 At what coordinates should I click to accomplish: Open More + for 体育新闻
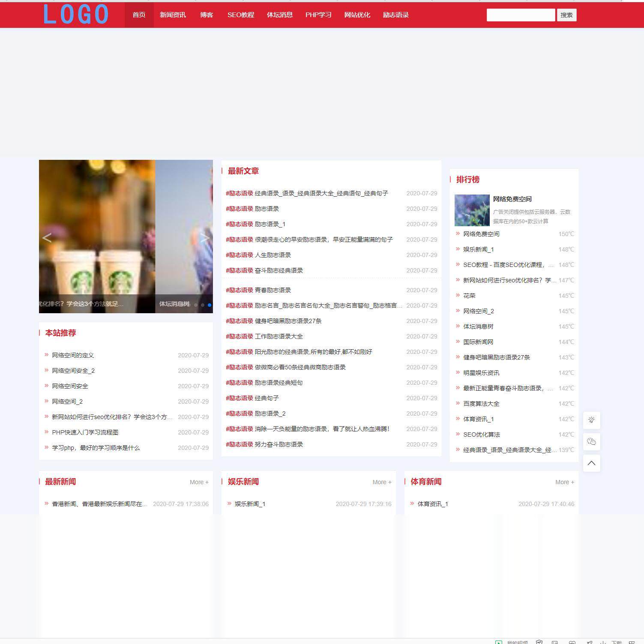point(565,482)
